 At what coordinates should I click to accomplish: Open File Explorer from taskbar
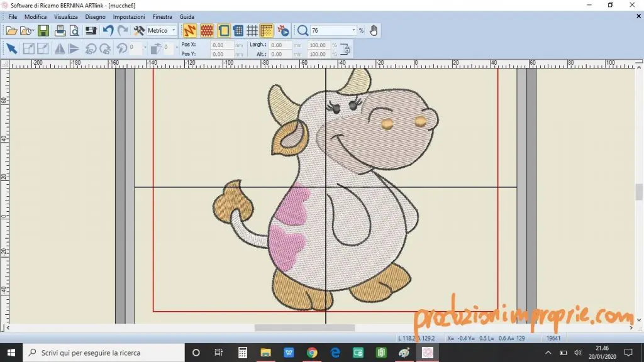(x=266, y=353)
